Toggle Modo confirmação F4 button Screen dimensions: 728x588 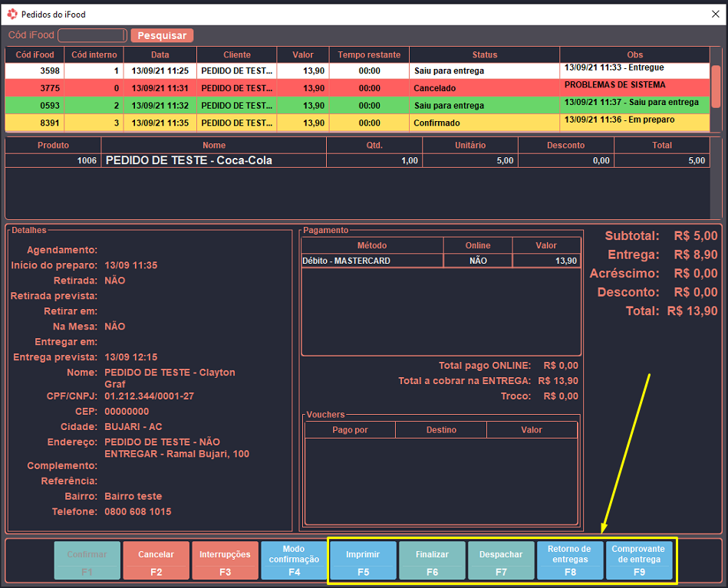pos(294,560)
